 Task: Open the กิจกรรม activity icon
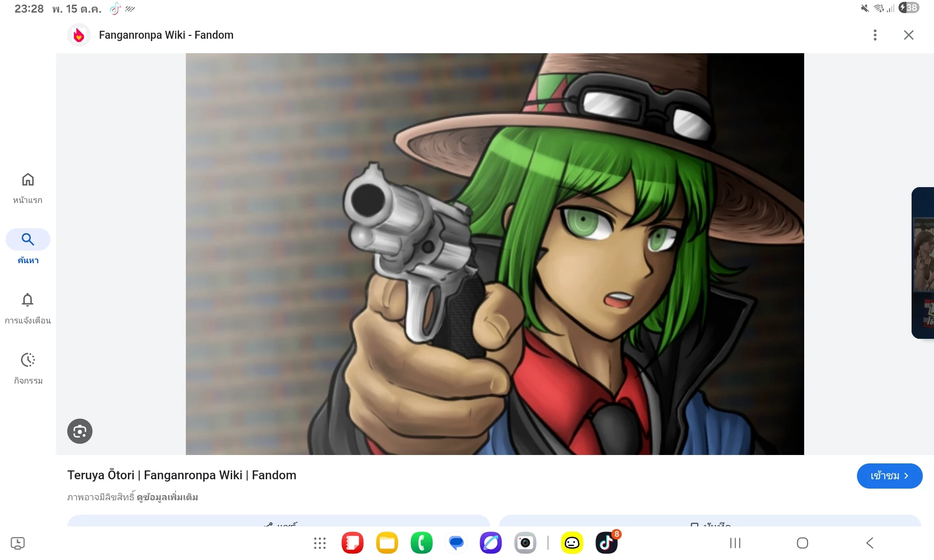tap(28, 368)
